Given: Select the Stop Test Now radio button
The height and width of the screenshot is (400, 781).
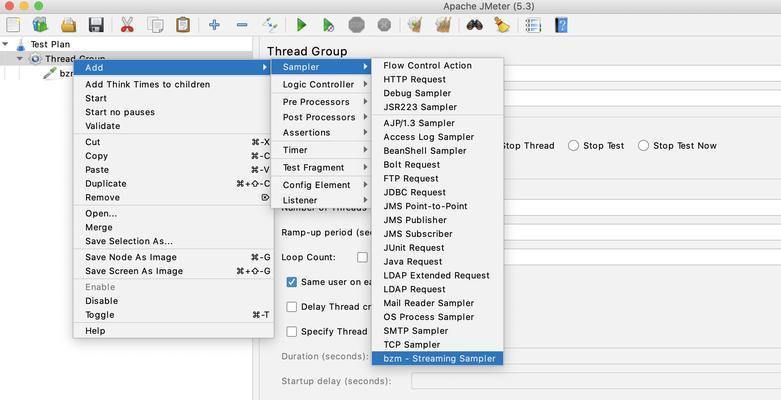Looking at the screenshot, I should [x=644, y=145].
